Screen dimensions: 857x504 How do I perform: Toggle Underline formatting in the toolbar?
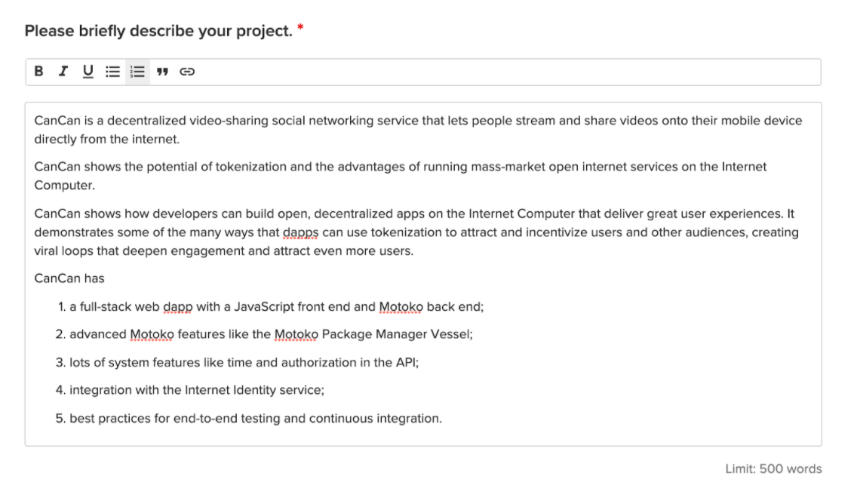(x=88, y=72)
